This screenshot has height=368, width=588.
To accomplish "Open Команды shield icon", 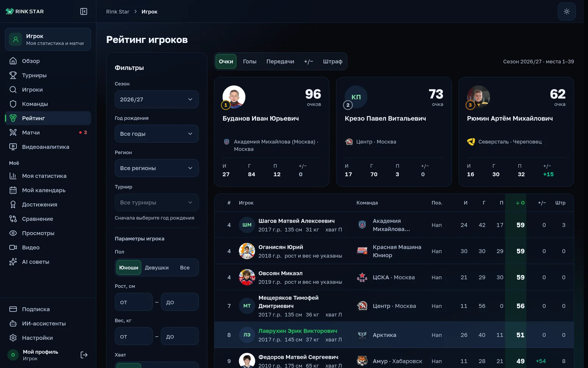I will (x=13, y=104).
